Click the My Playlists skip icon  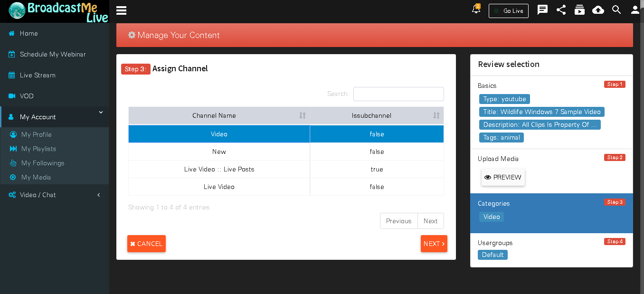point(13,149)
